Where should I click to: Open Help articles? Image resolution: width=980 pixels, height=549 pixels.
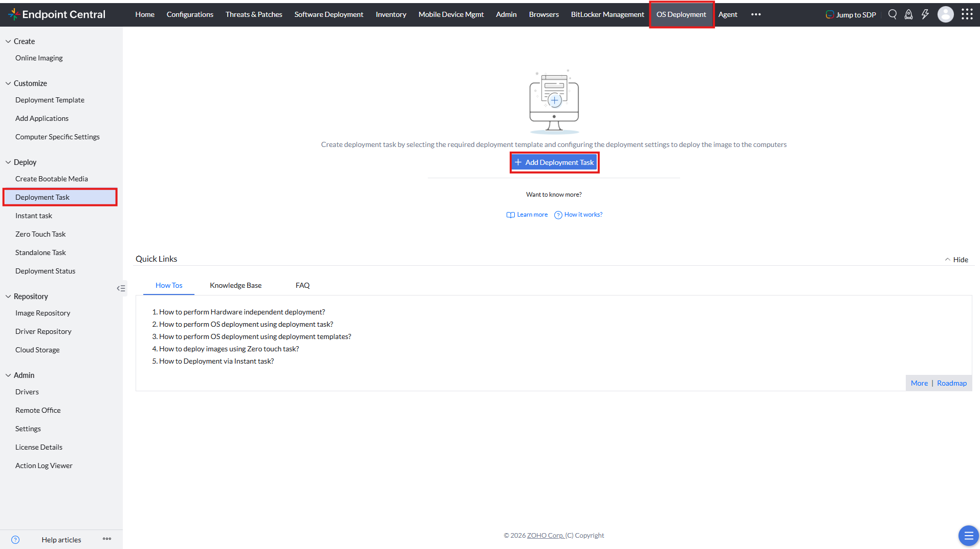pos(61,540)
